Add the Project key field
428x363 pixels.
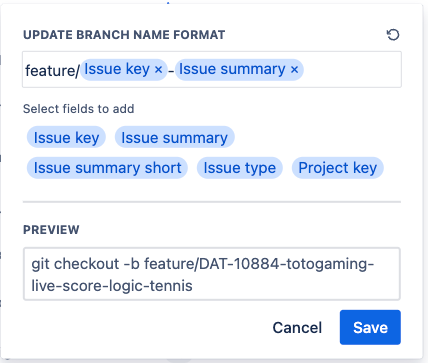338,168
